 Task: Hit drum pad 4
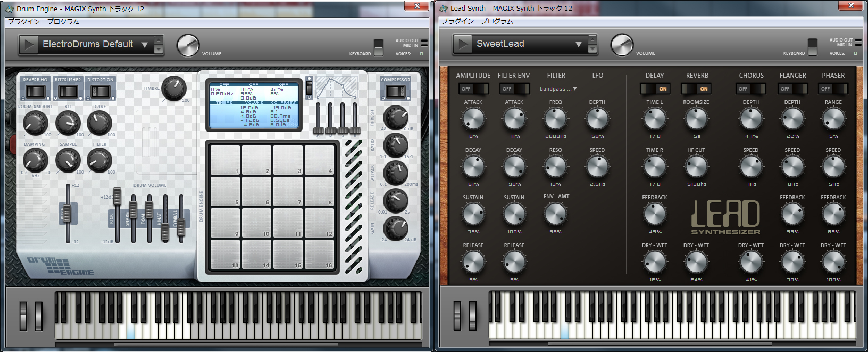tap(319, 160)
